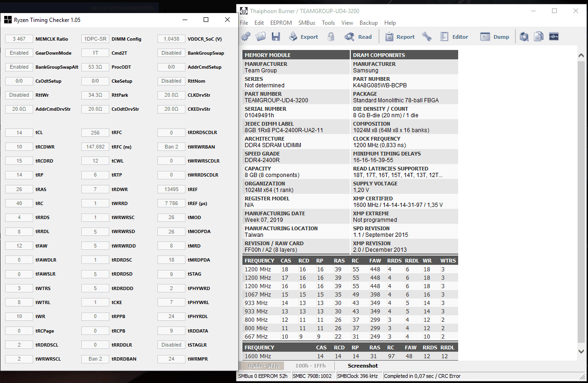The height and width of the screenshot is (383, 588).
Task: Close the Ryzen Timing Checker window
Action: [x=227, y=20]
